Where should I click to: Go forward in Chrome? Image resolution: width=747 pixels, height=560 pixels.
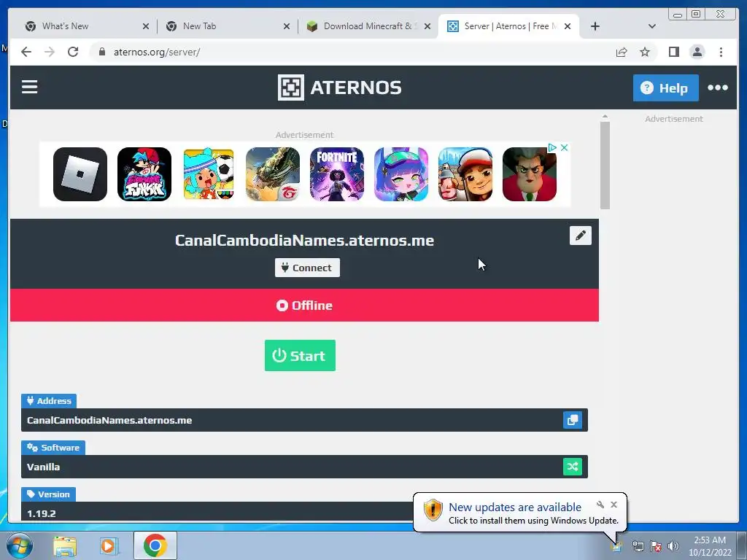click(x=50, y=52)
